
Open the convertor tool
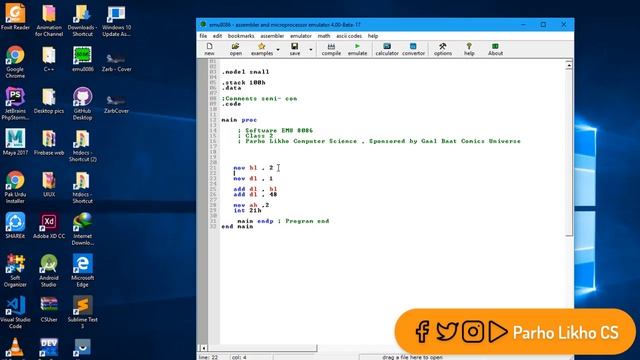point(413,49)
